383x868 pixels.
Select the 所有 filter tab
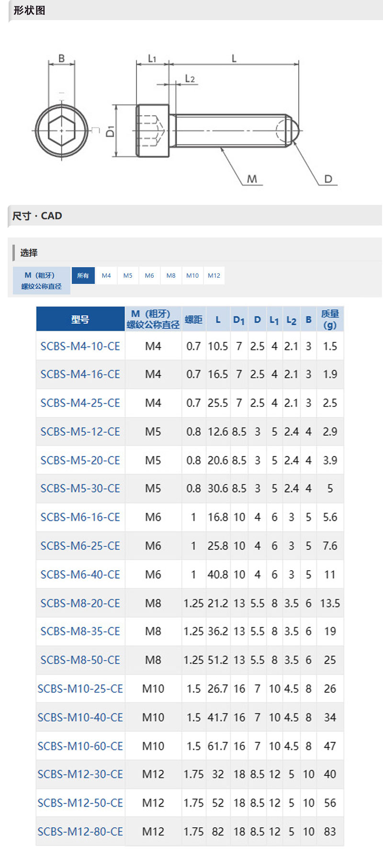83,275
